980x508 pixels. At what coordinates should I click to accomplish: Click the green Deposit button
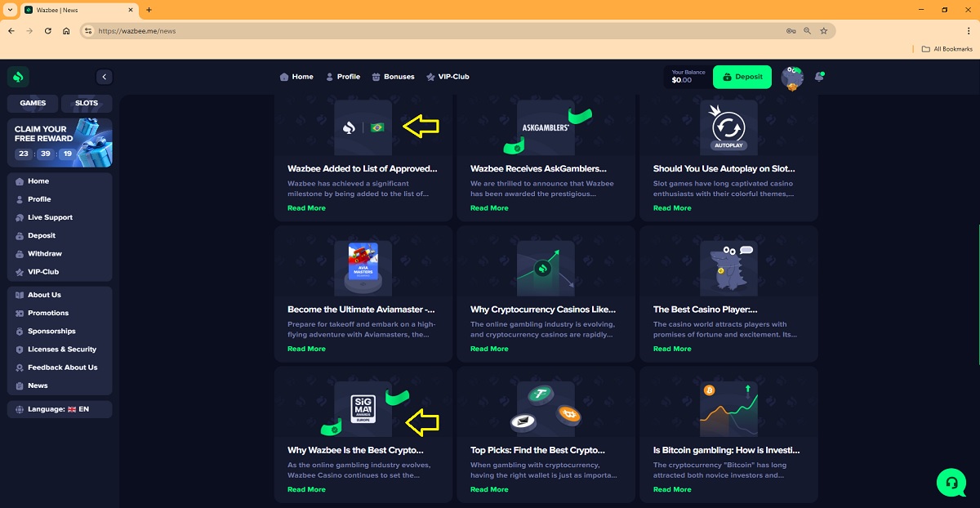point(742,77)
